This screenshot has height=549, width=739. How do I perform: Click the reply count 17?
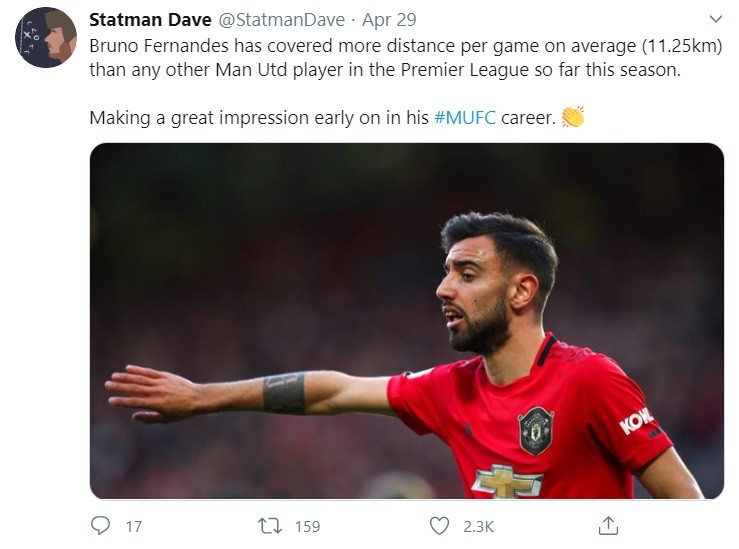(133, 525)
